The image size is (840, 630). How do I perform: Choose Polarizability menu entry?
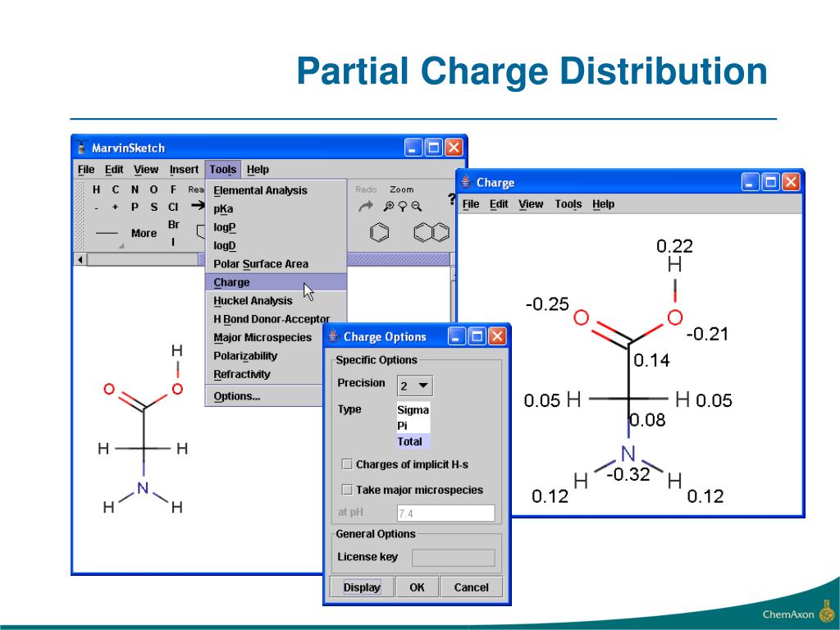[x=265, y=356]
